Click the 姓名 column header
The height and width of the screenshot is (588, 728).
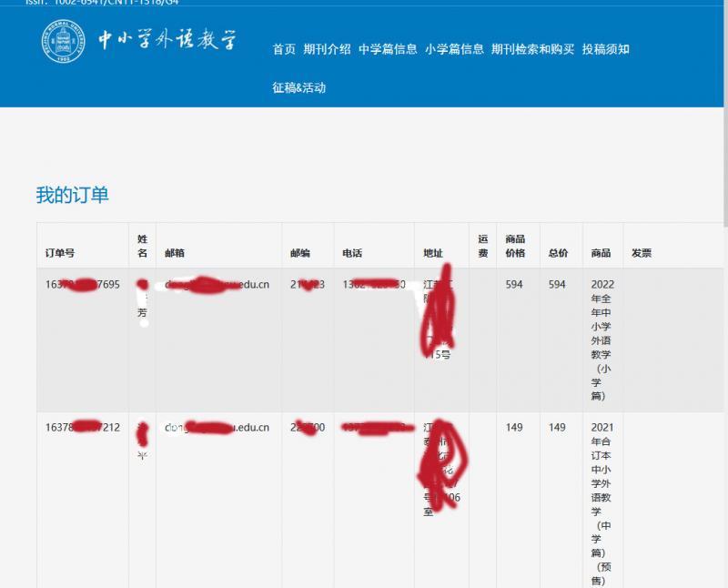[x=143, y=246]
